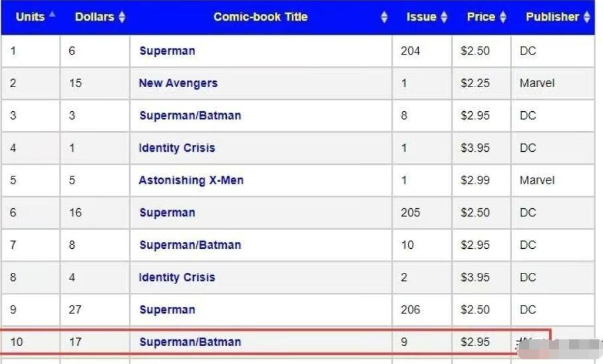The height and width of the screenshot is (364, 603).
Task: Click the Publisher column sort arrows
Action: tap(586, 17)
